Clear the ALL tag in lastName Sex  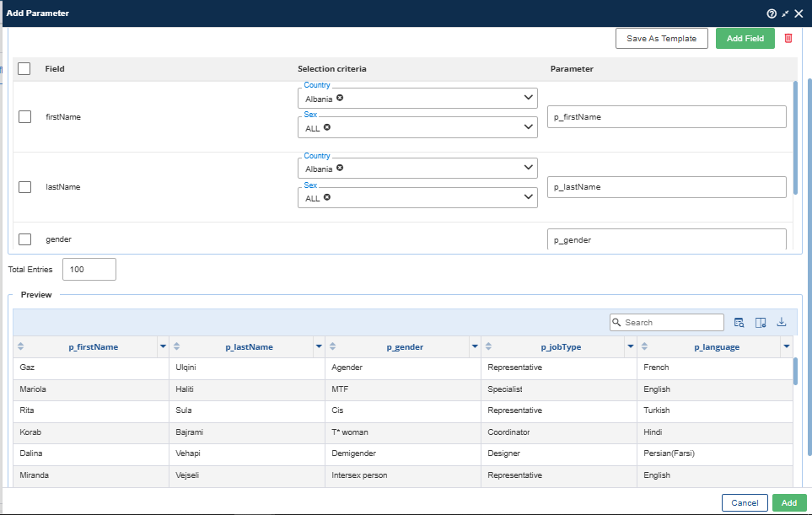326,197
